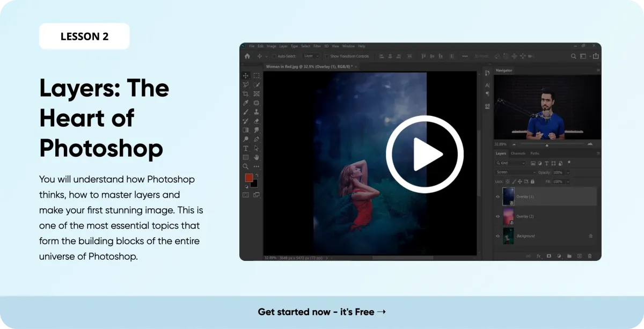This screenshot has width=644, height=329.
Task: Open the Image menu
Action: click(271, 46)
